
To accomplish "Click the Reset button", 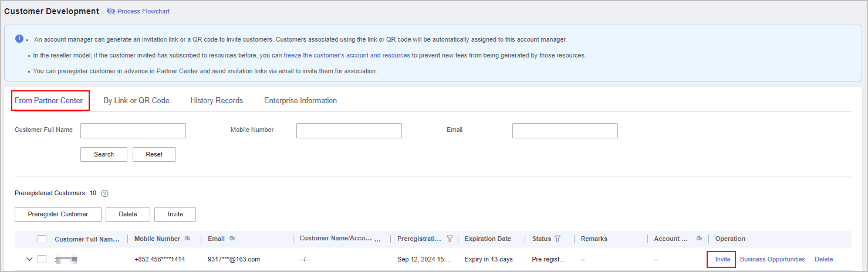I will [154, 154].
